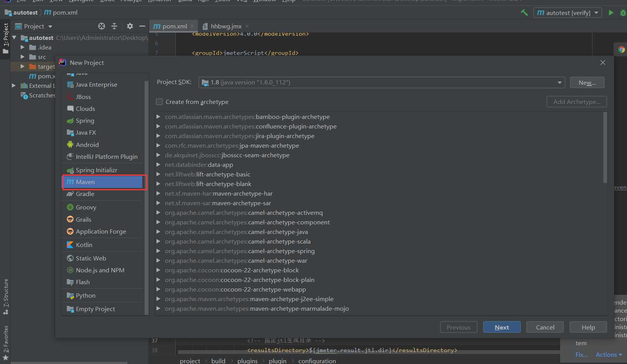This screenshot has width=627, height=364.
Task: Open Project panel settings gear
Action: coord(130,26)
